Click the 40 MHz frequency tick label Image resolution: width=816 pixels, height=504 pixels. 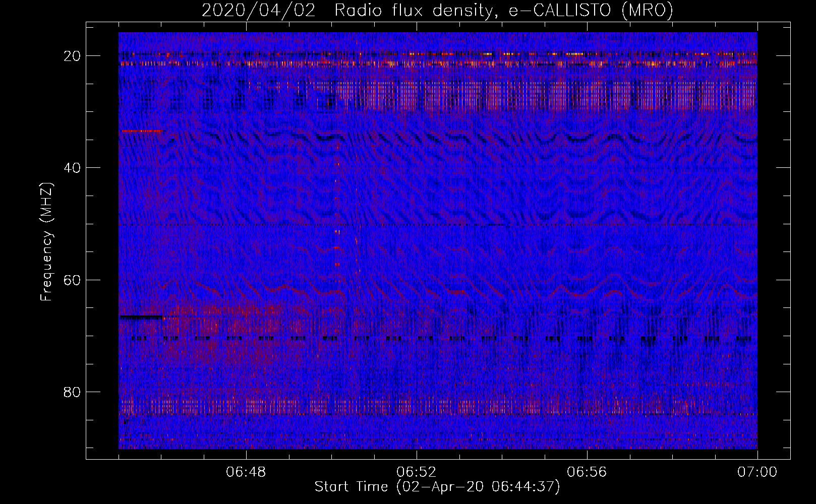[x=72, y=168]
